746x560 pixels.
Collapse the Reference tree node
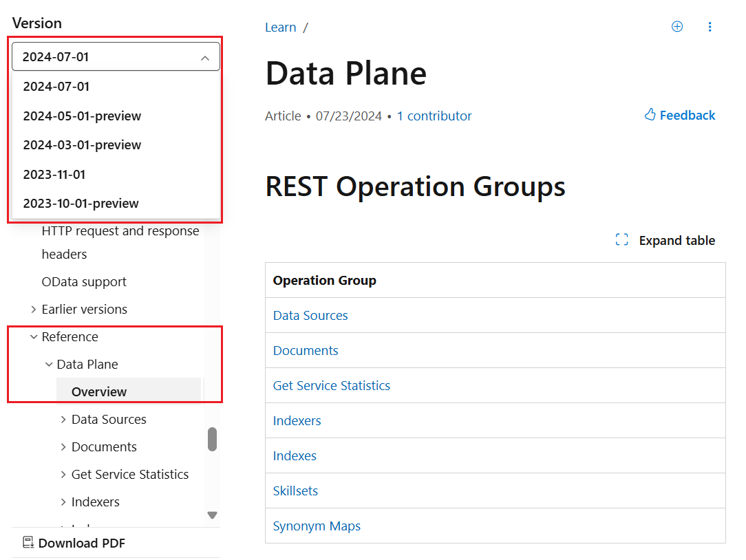coord(34,337)
